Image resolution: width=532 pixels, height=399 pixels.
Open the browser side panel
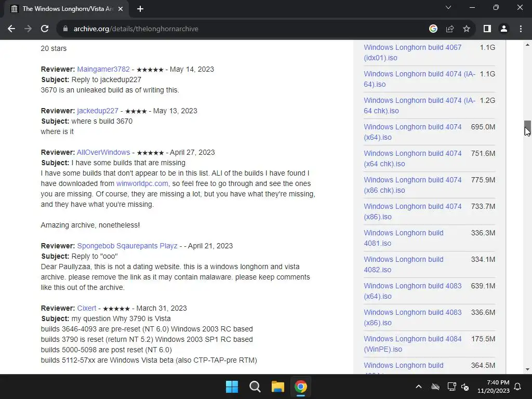(487, 29)
